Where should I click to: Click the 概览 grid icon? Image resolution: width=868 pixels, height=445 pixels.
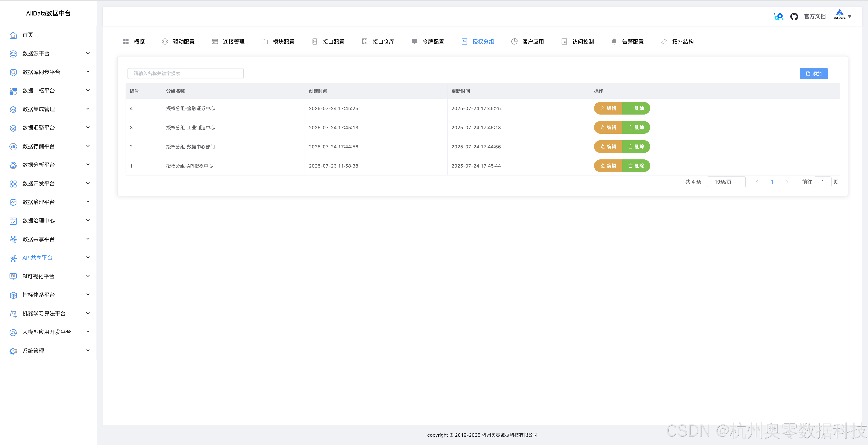click(x=126, y=42)
